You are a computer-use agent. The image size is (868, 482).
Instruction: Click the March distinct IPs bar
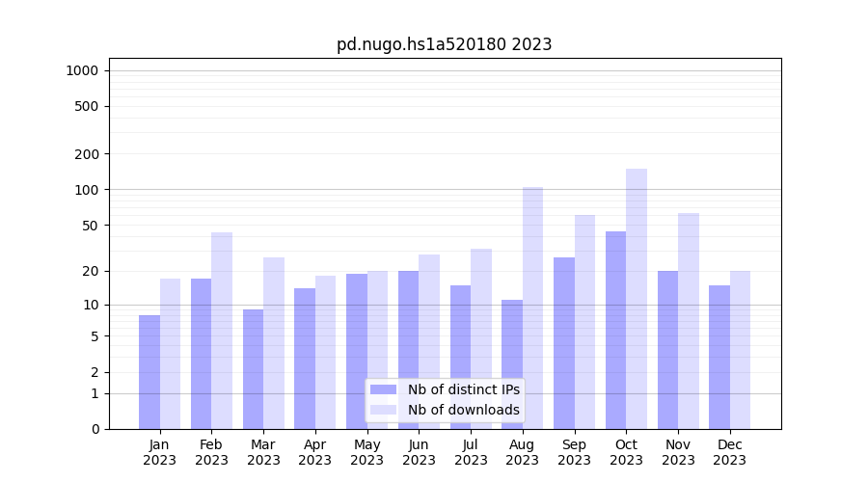[253, 369]
